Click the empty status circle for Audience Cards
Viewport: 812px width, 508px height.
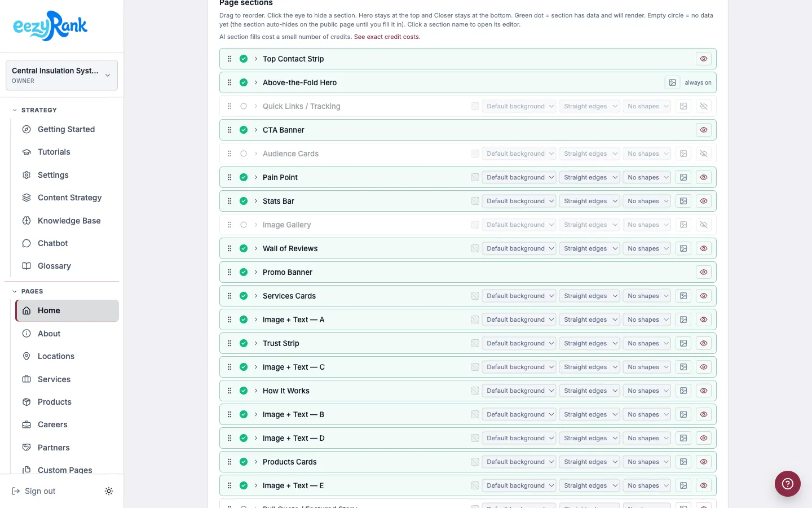pos(244,154)
